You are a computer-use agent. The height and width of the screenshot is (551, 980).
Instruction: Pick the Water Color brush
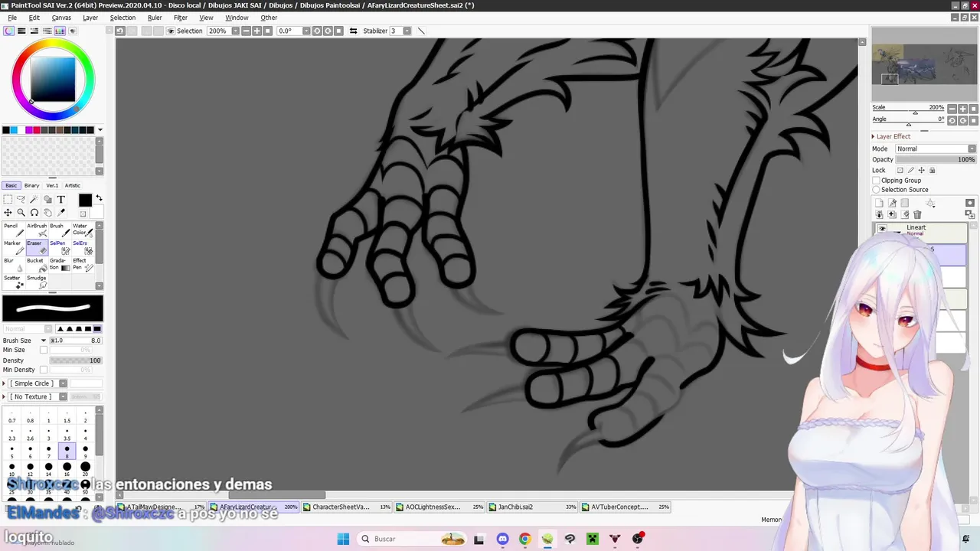coord(82,230)
